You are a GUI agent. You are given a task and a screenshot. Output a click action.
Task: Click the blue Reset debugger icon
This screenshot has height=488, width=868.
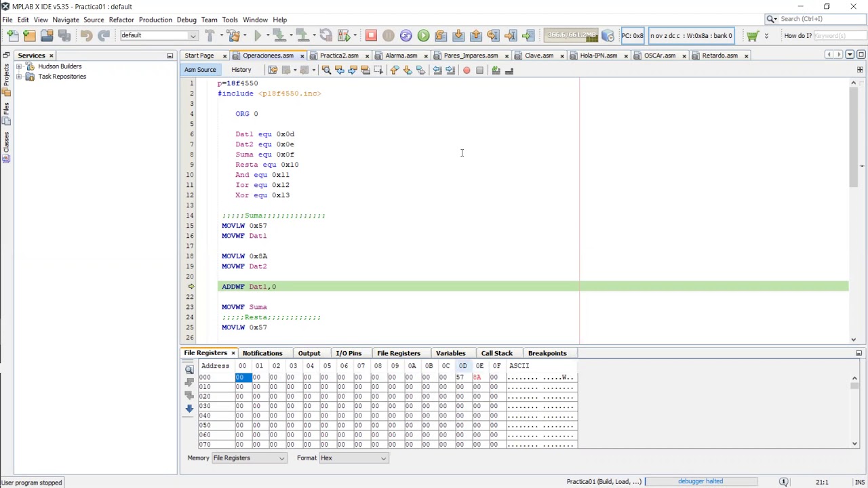pos(406,35)
